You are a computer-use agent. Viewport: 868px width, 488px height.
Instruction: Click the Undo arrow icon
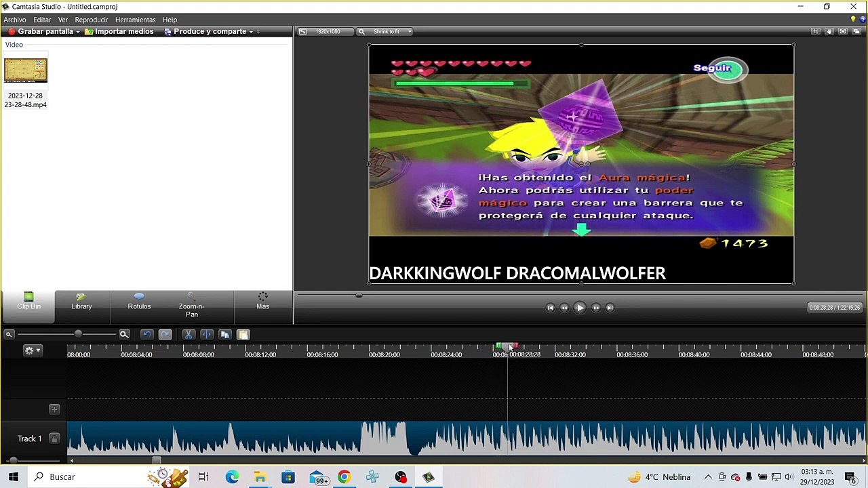click(146, 334)
